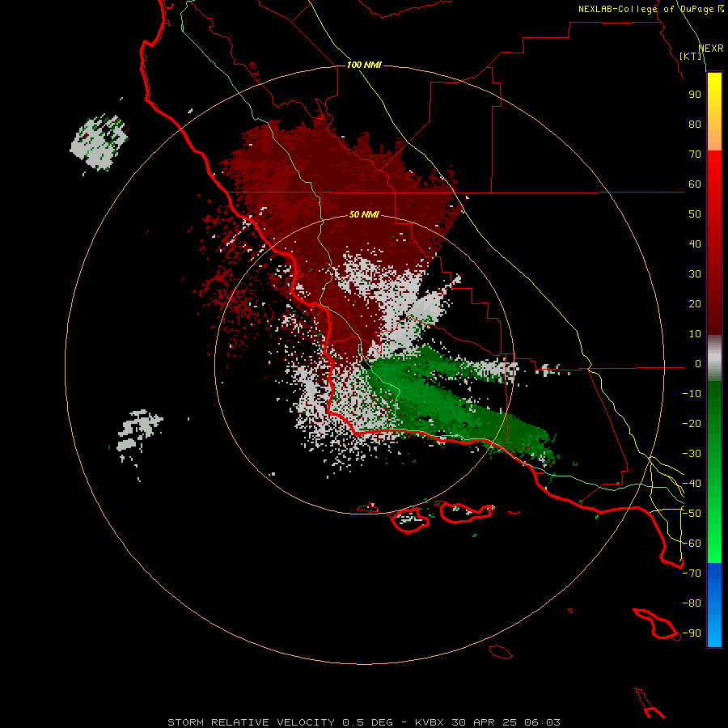Image resolution: width=728 pixels, height=728 pixels.
Task: Click the '-20' value on velocity scale
Action: click(692, 423)
